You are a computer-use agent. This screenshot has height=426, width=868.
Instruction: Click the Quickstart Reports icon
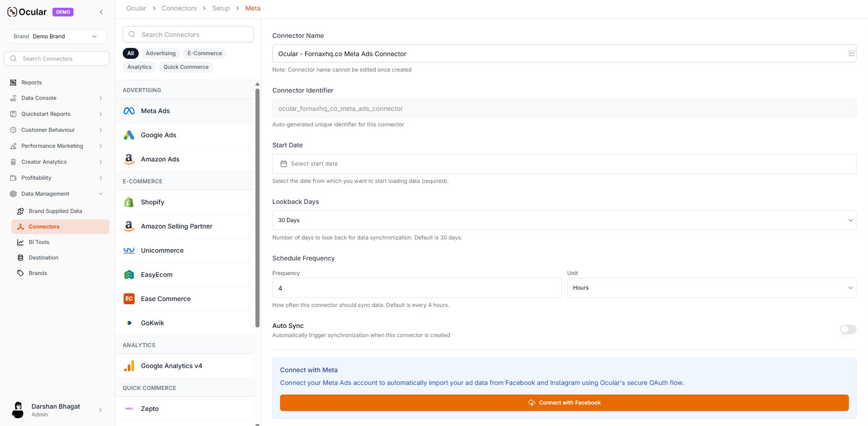pos(13,114)
